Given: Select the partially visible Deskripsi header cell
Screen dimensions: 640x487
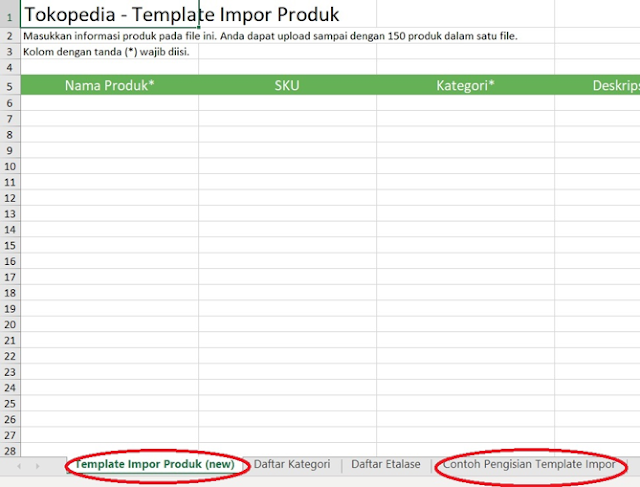Looking at the screenshot, I should pos(598,85).
